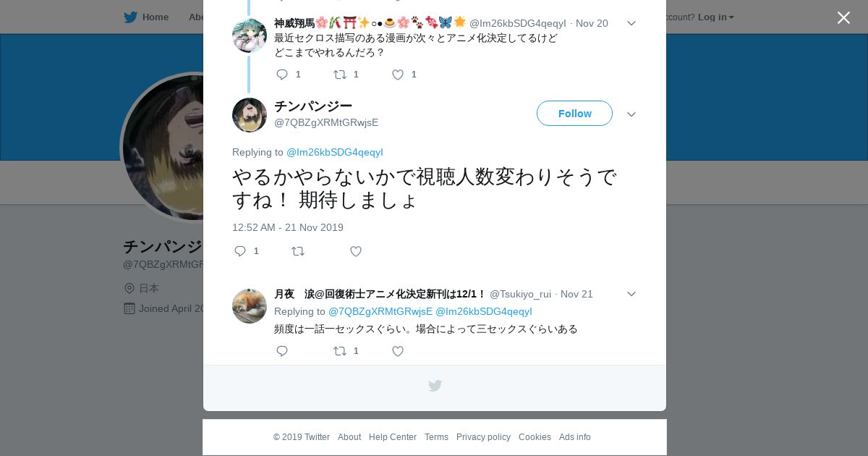The image size is (868, 456).
Task: Retweet the 神威翔馬 tweet
Action: [x=339, y=75]
